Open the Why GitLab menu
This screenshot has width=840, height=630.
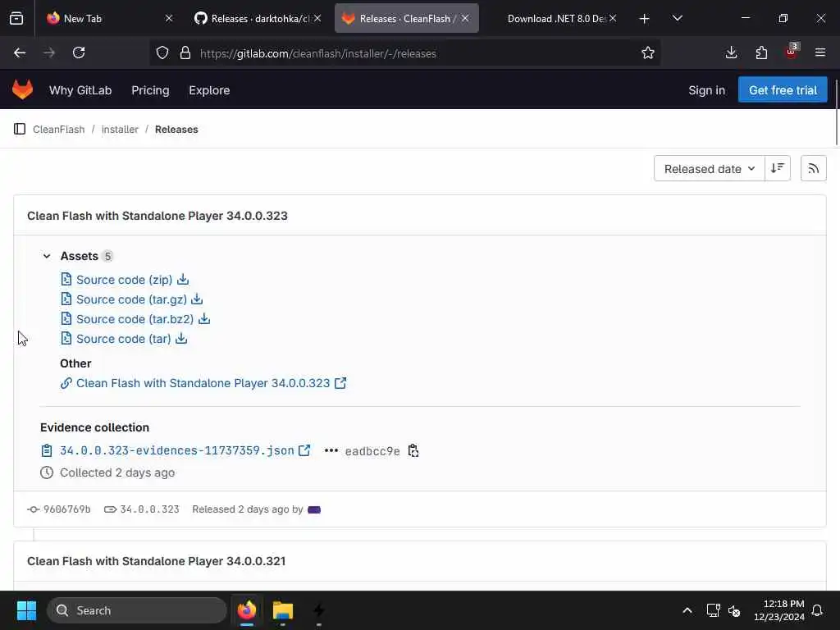(80, 90)
